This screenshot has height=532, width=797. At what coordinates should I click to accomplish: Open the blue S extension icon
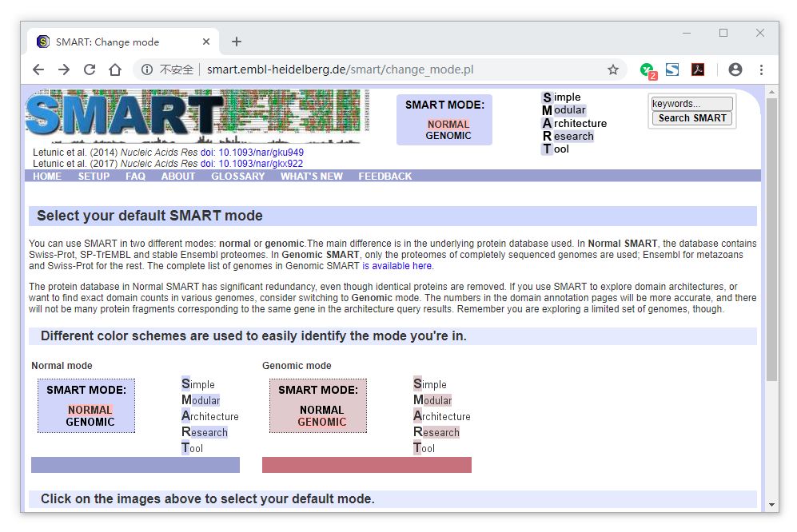pos(672,69)
